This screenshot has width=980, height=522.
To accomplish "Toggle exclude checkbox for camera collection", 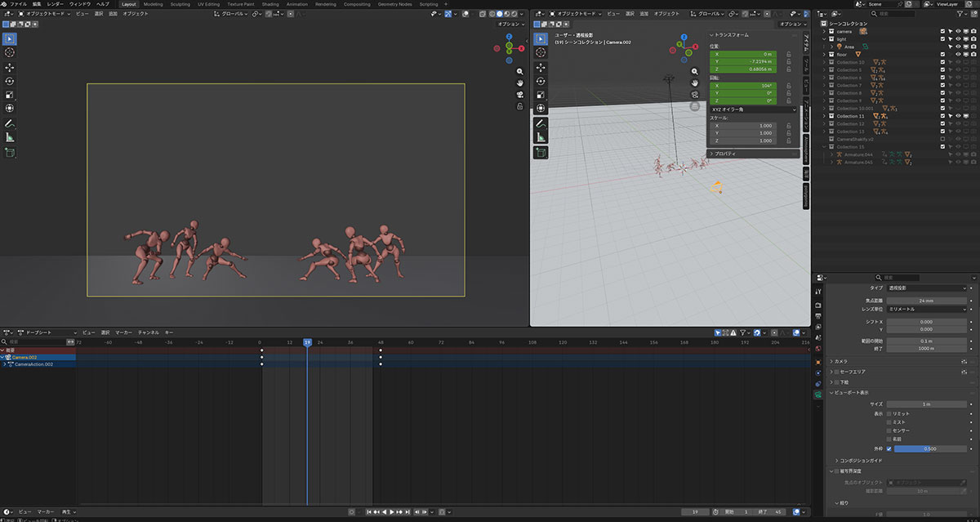I will [942, 31].
